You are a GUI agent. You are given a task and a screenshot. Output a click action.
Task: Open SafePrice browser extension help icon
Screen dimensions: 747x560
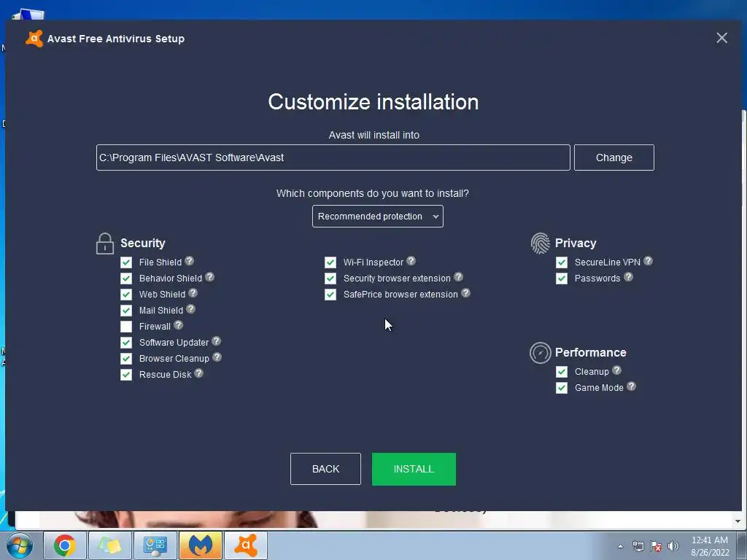[466, 293]
